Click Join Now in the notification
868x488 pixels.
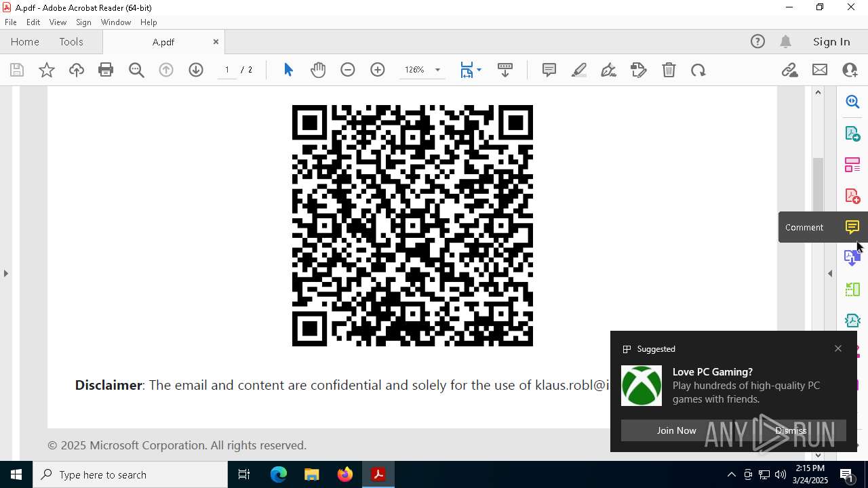(x=676, y=430)
